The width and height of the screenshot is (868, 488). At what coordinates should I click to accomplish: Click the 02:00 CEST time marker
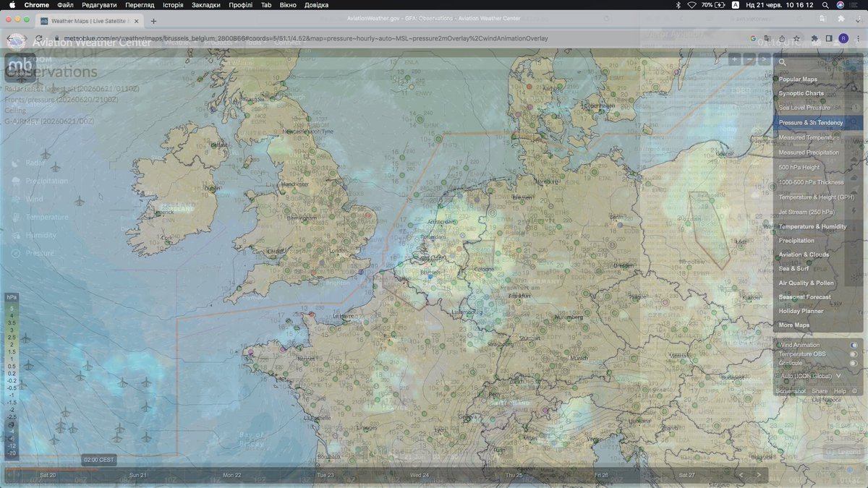(x=98, y=460)
